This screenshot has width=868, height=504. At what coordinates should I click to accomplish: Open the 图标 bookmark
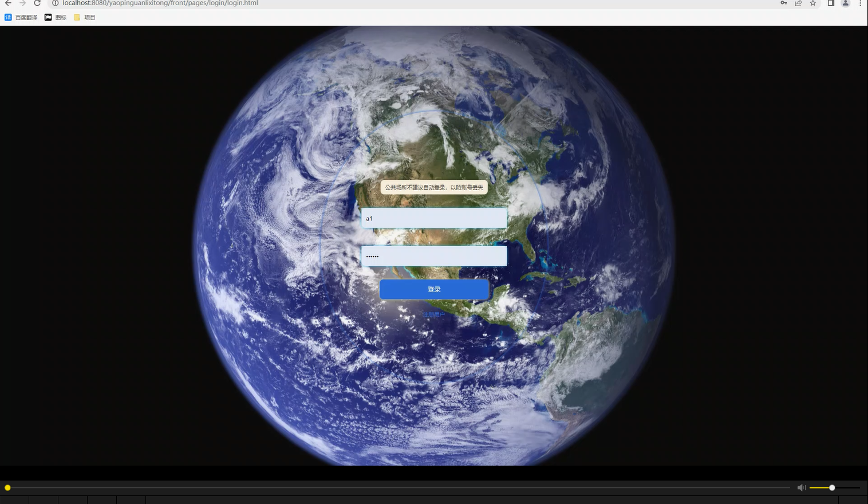(56, 17)
